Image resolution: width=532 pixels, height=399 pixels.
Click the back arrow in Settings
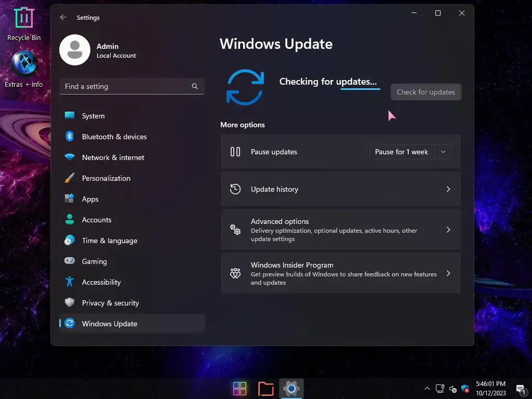(63, 17)
